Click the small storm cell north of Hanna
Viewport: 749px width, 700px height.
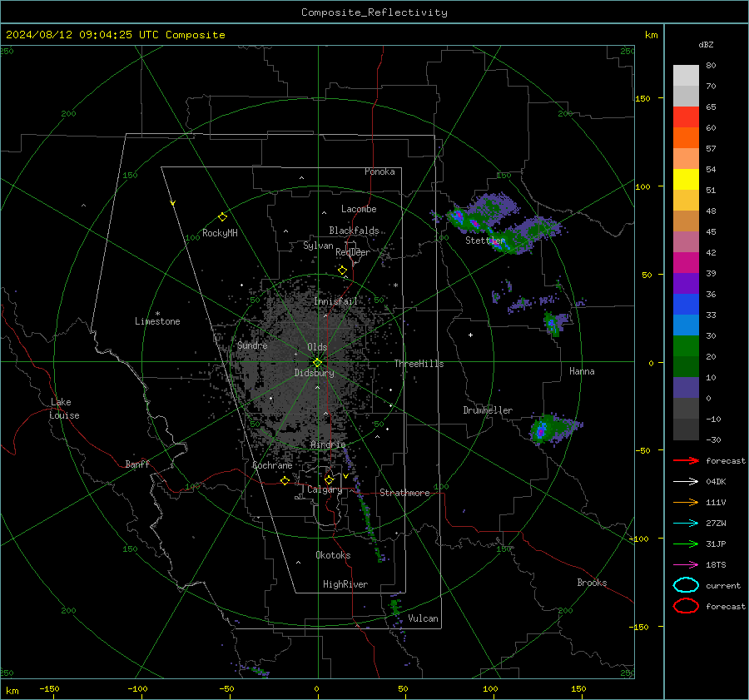[556, 323]
